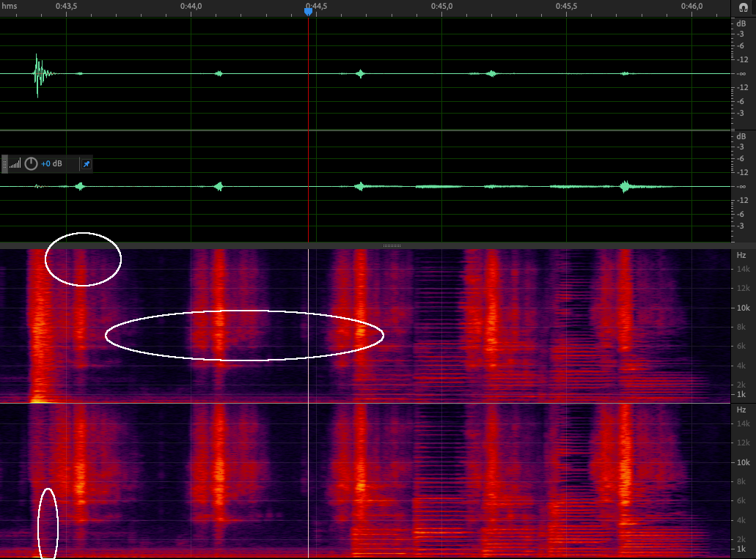Click inside the wide central ellipse
This screenshot has height=559, width=756.
tap(244, 336)
